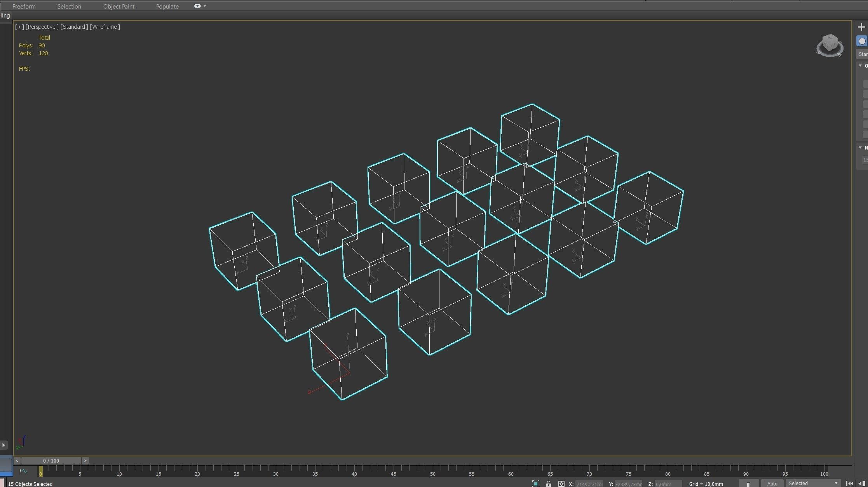Collapse the Object Type rollout
The image size is (868, 487).
tap(860, 66)
